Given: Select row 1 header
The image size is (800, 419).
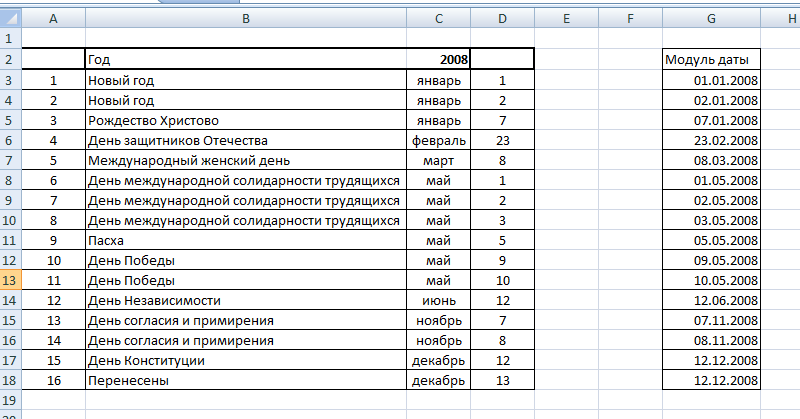Looking at the screenshot, I should point(10,38).
